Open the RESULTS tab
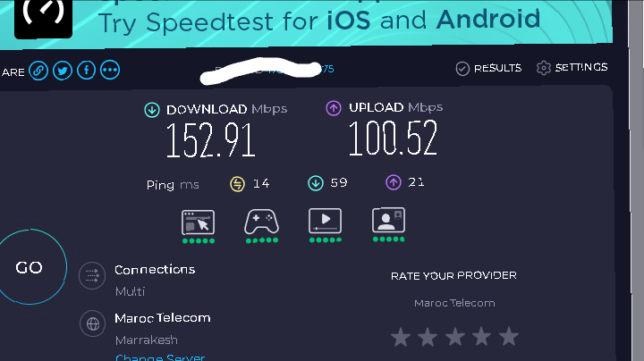This screenshot has width=644, height=361. 488,68
